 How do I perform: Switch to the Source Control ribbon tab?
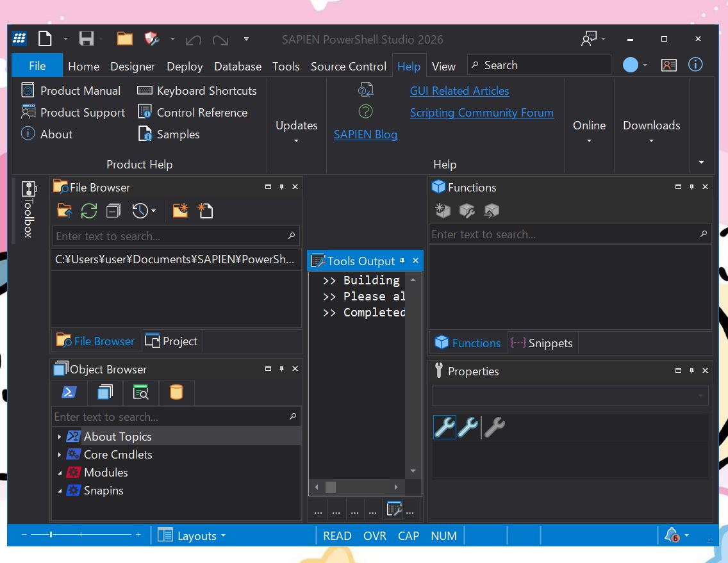tap(348, 67)
